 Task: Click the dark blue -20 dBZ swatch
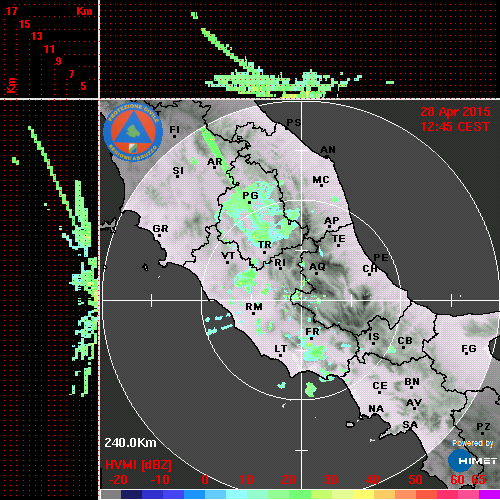click(131, 494)
